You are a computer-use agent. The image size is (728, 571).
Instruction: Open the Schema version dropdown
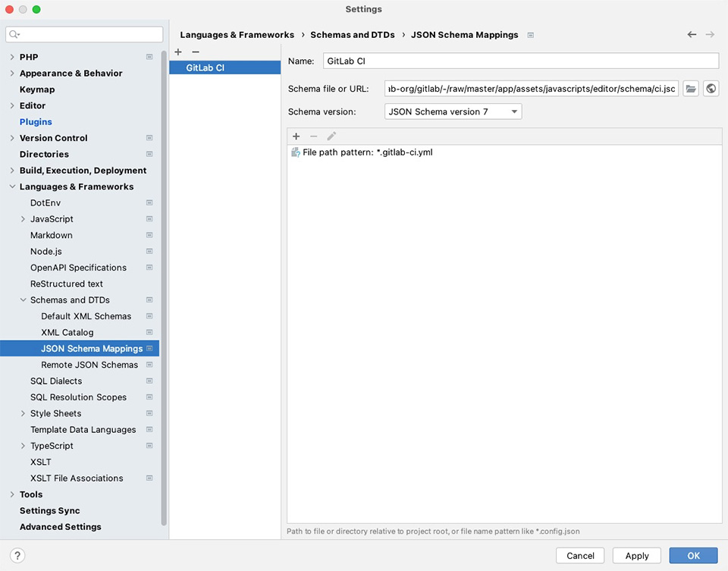pos(453,111)
